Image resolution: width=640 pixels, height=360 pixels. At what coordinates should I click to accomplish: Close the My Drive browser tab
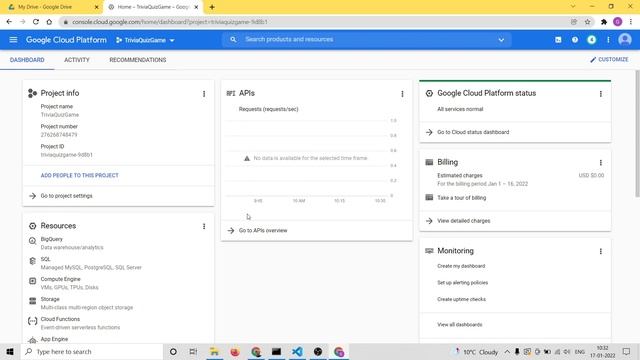[96, 7]
